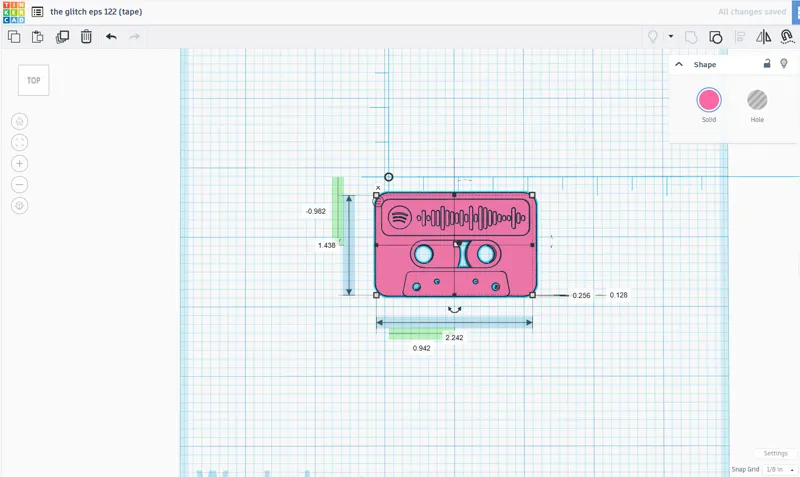Activate the Cruise magnet tool

787,37
